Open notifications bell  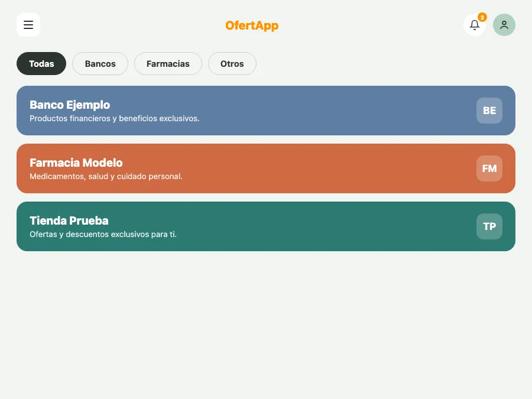click(x=474, y=25)
